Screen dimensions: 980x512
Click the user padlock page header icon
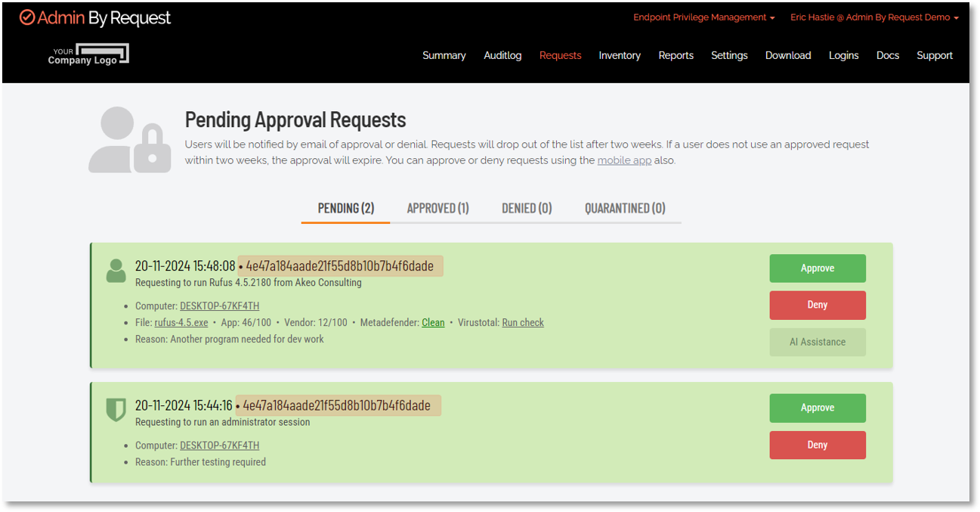point(129,140)
